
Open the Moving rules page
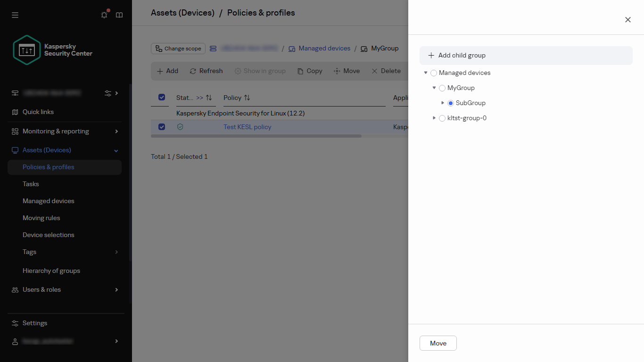point(41,218)
